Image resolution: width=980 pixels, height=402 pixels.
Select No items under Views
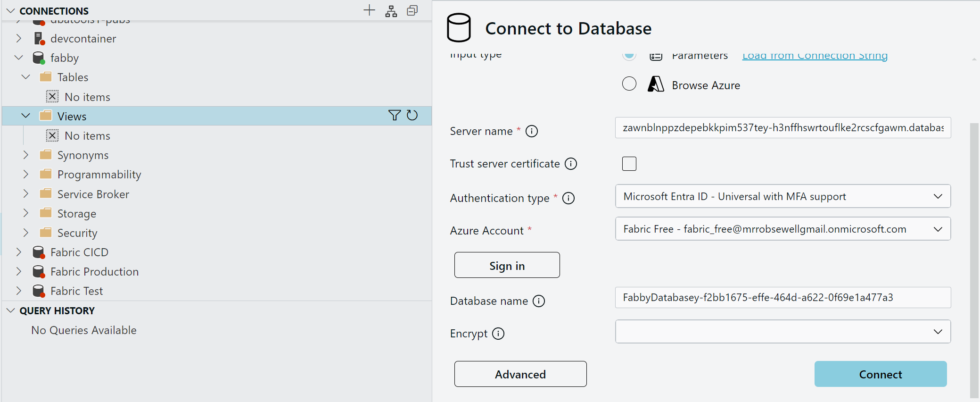[87, 136]
